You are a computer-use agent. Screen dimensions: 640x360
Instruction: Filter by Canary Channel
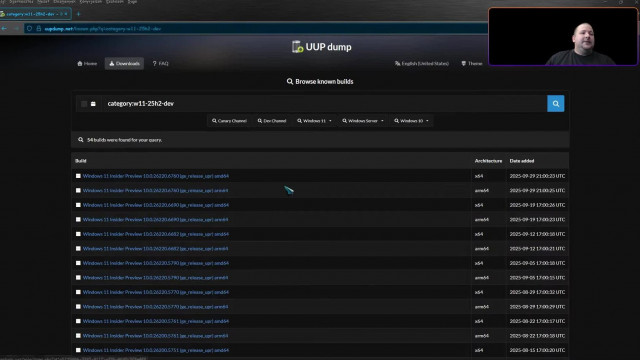229,121
